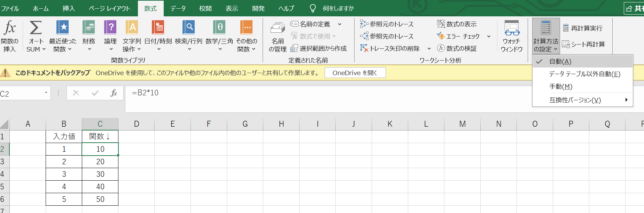Viewport: 644px width, 213px height.
Task: Expand the エラーチェック dropdown arrow
Action: [x=489, y=36]
